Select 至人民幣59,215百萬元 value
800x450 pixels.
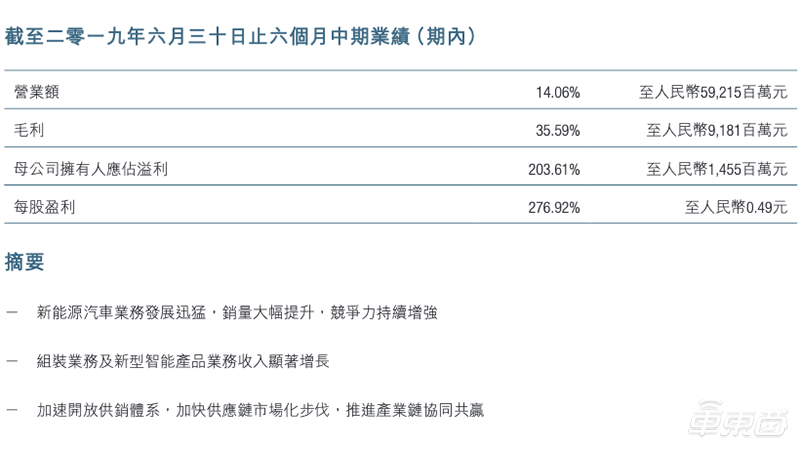713,92
